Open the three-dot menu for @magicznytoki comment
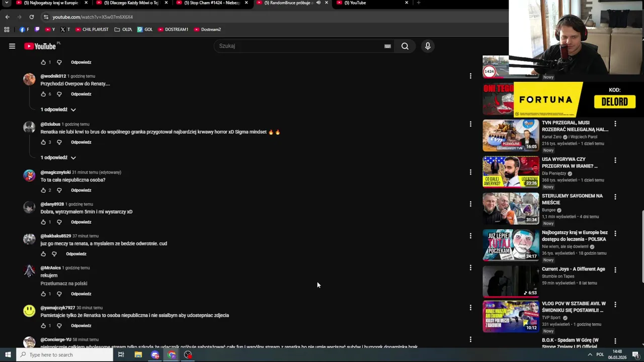The image size is (644, 362). tap(470, 172)
